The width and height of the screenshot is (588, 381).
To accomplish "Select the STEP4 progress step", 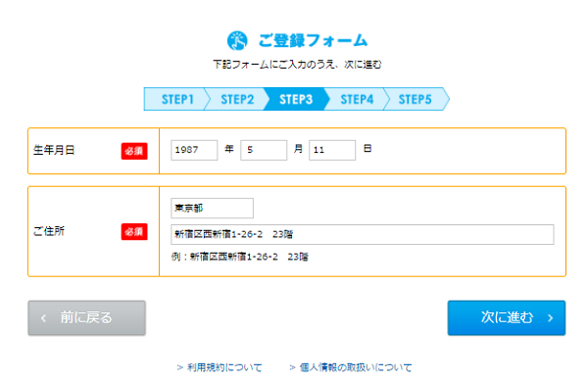I will pos(357,99).
